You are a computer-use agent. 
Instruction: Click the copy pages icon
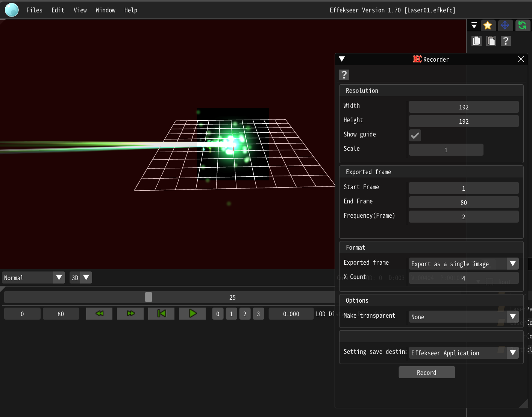click(477, 41)
